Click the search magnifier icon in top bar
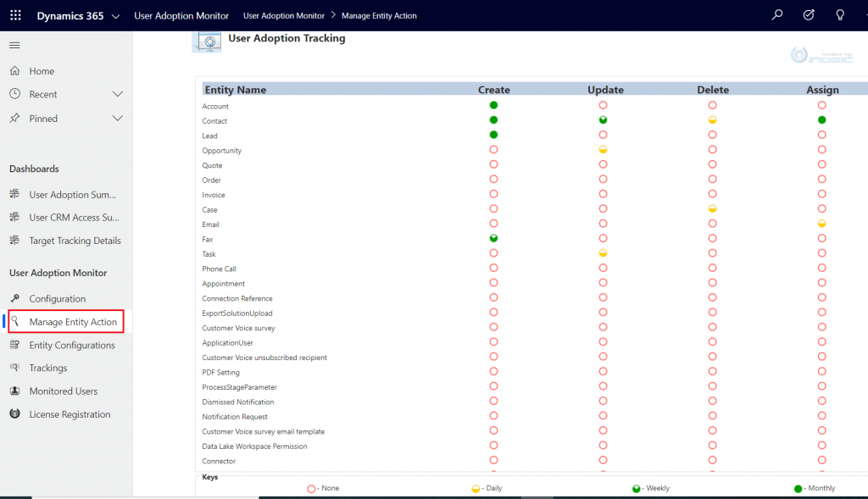Image resolution: width=868 pixels, height=499 pixels. [x=776, y=14]
